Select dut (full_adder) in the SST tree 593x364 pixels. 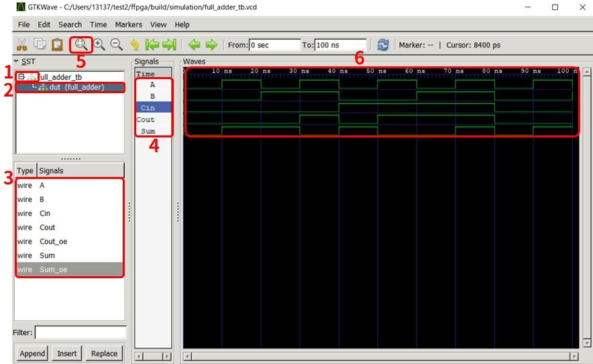click(76, 87)
